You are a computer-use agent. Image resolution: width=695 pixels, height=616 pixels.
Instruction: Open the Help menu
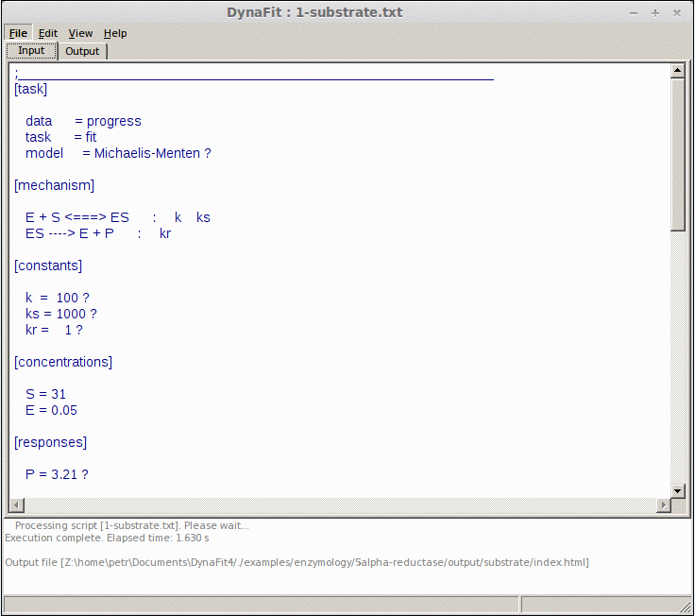(x=115, y=33)
